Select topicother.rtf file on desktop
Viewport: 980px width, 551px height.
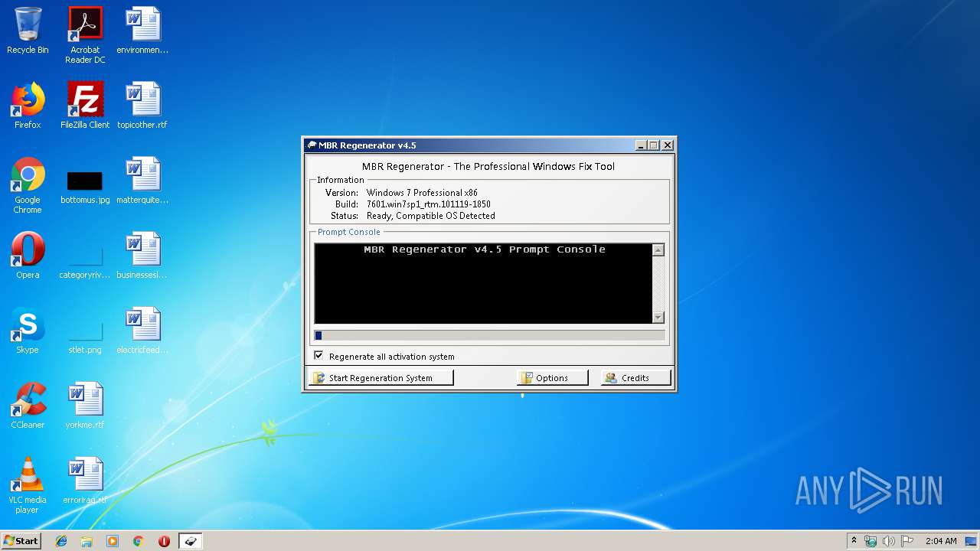142,106
